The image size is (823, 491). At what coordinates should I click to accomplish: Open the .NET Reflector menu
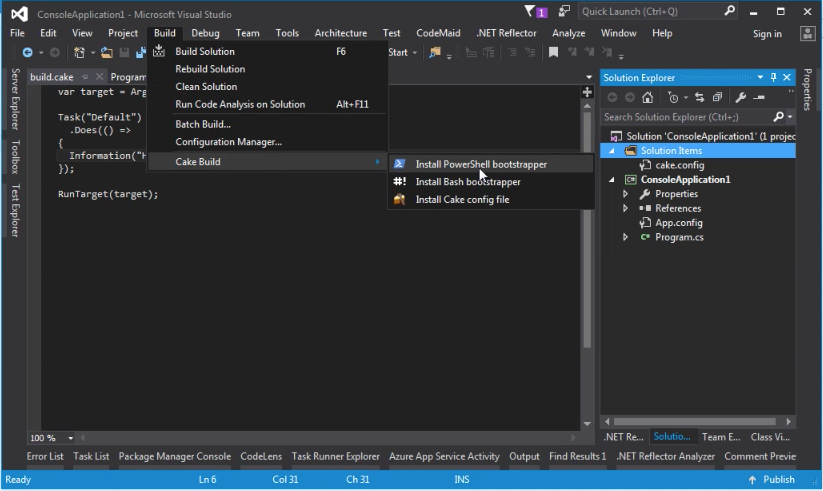[506, 33]
